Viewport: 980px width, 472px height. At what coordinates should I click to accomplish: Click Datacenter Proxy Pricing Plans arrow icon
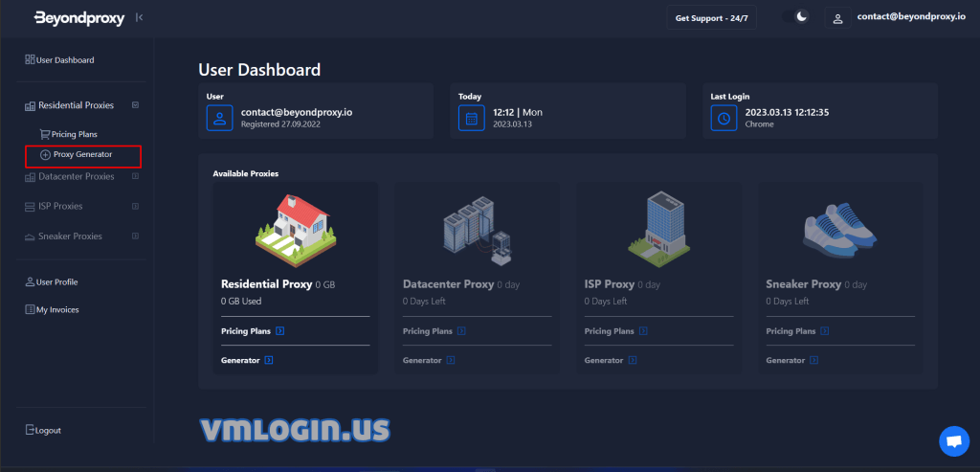pos(461,330)
